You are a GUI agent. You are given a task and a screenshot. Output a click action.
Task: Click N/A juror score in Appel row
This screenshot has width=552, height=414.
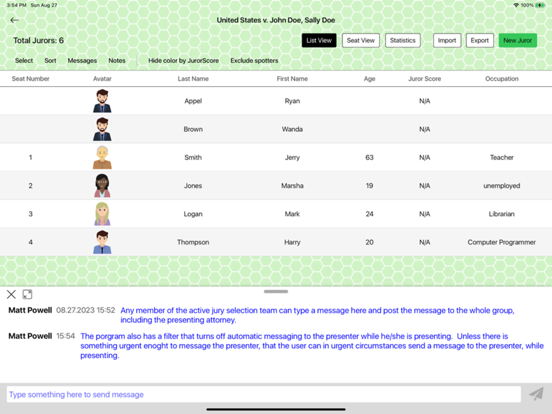425,101
